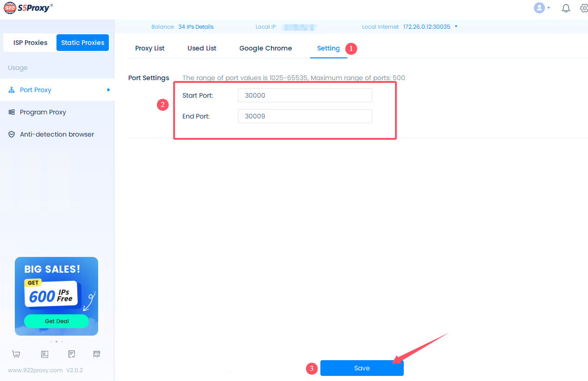Switch to ISP Proxies mode

pyautogui.click(x=30, y=43)
